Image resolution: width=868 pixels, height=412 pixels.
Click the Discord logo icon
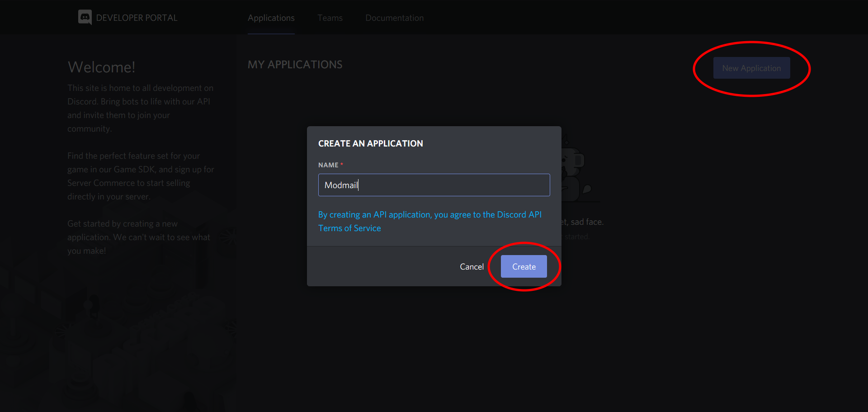(x=85, y=17)
